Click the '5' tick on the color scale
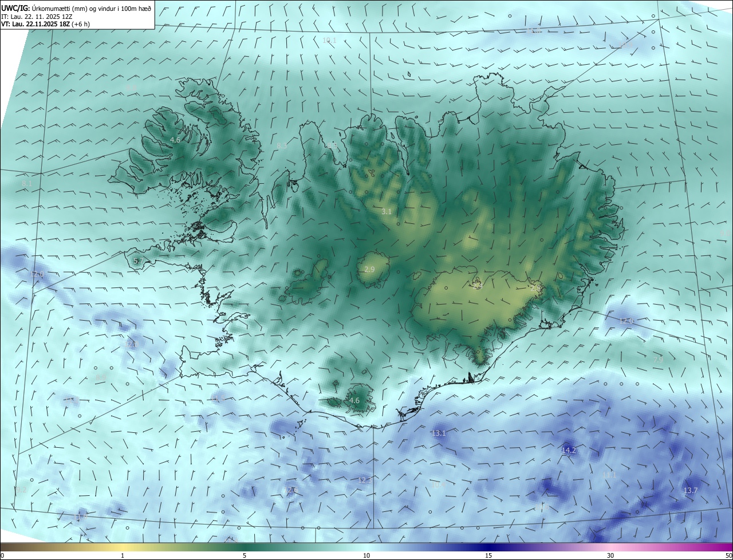Viewport: 733px width, 560px height. click(245, 555)
